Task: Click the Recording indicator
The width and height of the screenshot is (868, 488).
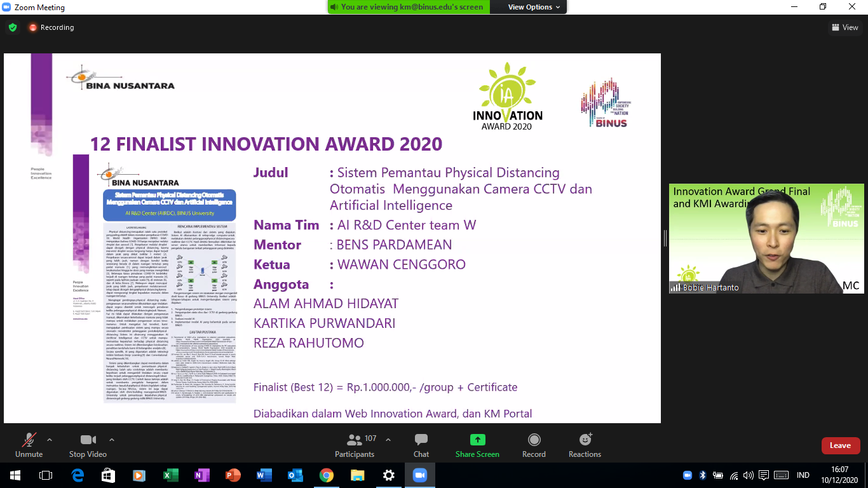Action: coord(51,27)
